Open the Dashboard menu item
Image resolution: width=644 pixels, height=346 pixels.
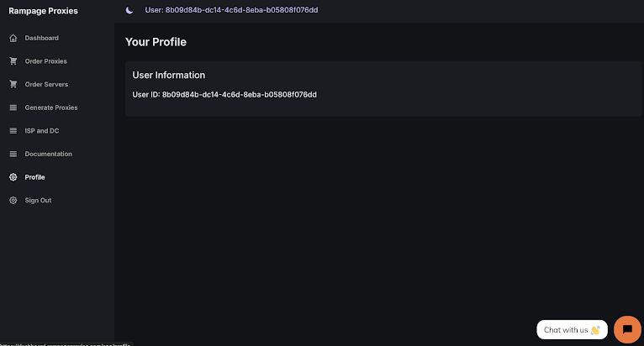pyautogui.click(x=42, y=39)
